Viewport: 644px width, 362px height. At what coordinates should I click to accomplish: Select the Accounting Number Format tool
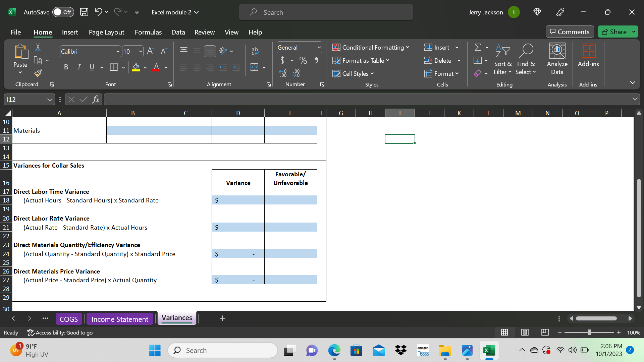tap(283, 60)
